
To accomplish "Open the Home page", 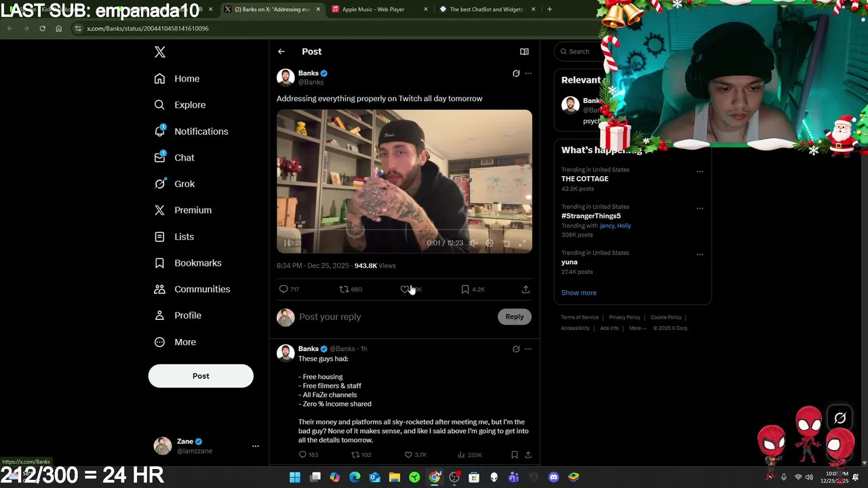I will (x=177, y=79).
